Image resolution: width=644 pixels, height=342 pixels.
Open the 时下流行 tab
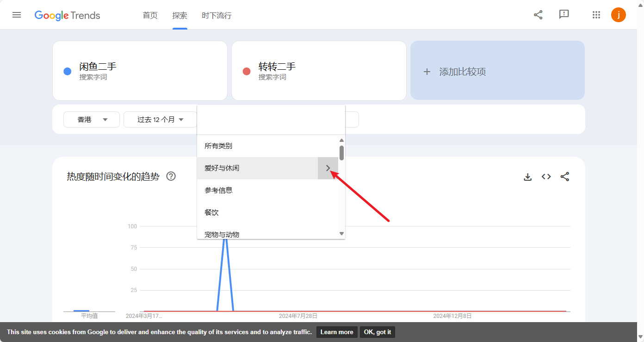[217, 15]
